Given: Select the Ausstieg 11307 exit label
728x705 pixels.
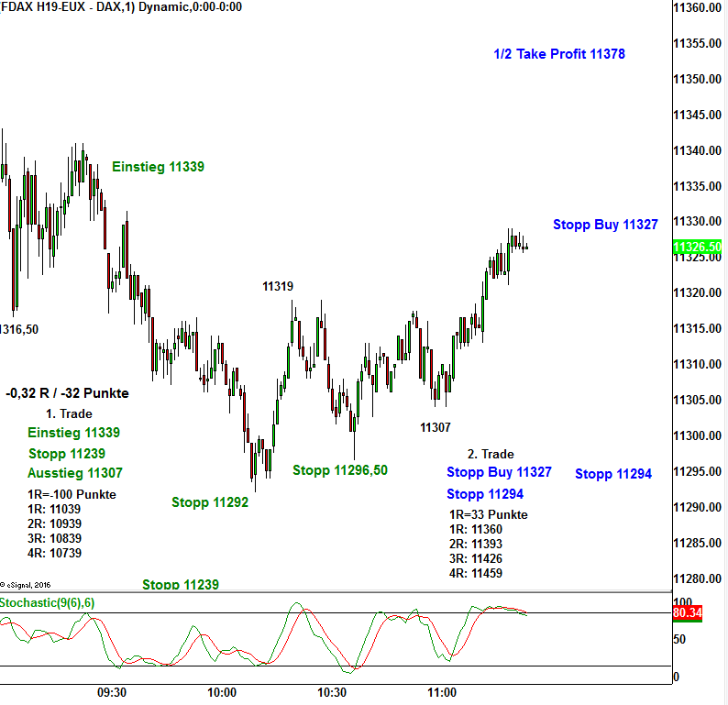Looking at the screenshot, I should (74, 473).
